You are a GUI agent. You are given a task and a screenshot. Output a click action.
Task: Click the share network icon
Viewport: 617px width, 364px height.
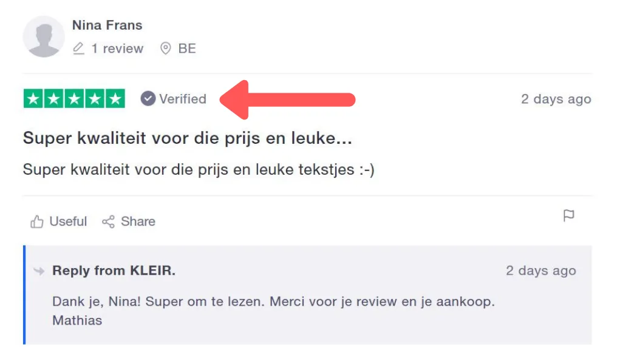coord(108,221)
